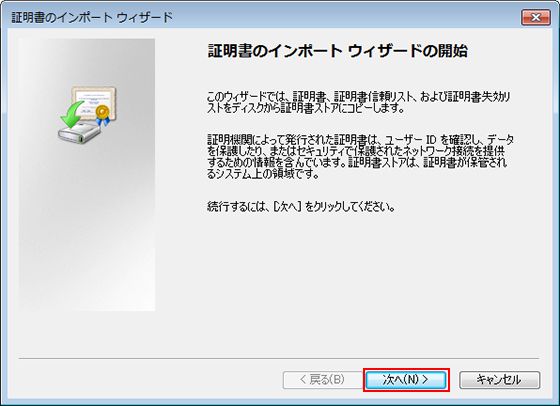Click the paragraph starting with このウィザードでは
Viewport: 560px width, 406px height.
click(x=358, y=102)
